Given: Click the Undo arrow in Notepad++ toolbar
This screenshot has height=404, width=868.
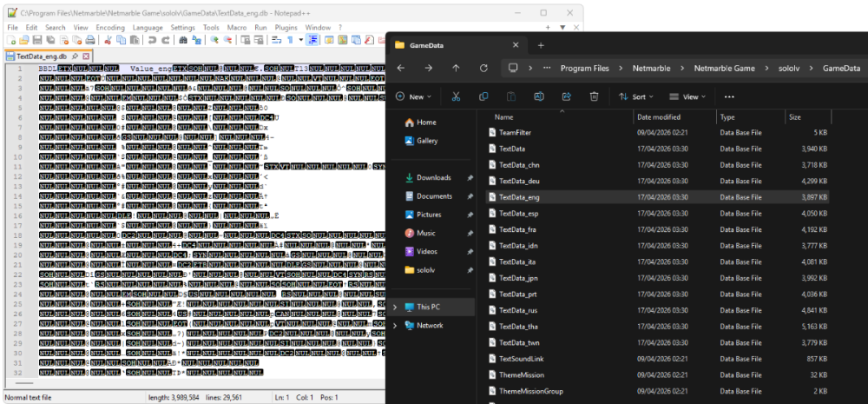Looking at the screenshot, I should point(152,40).
